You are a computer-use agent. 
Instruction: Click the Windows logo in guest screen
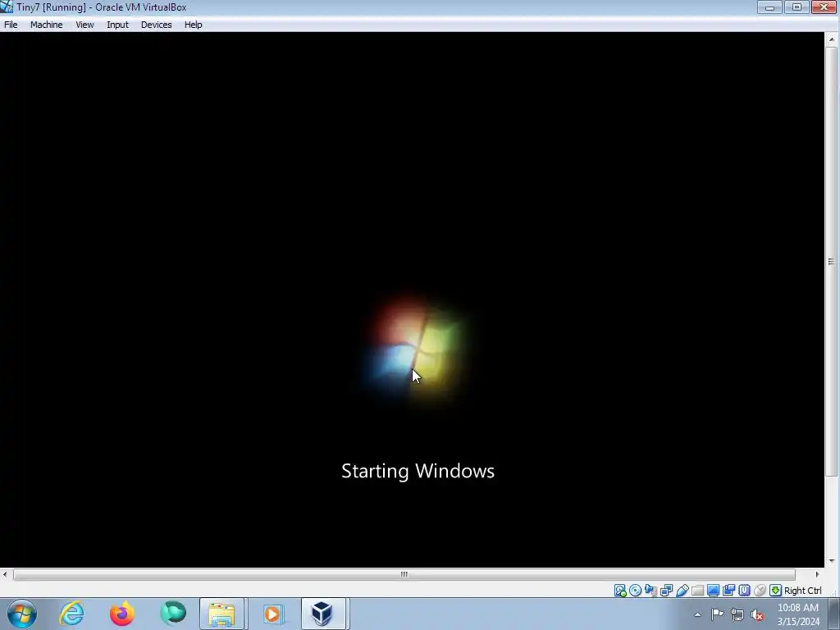pyautogui.click(x=415, y=348)
